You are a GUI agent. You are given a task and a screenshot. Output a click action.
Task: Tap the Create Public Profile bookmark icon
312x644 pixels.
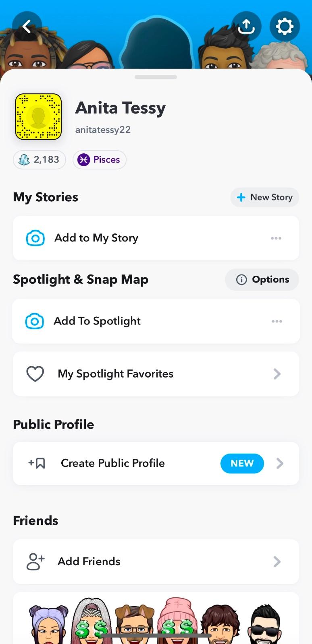37,463
